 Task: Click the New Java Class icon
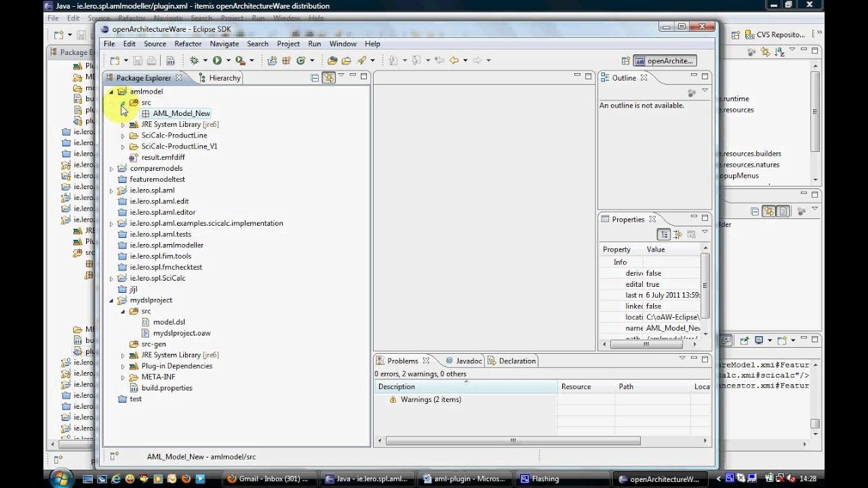click(x=300, y=60)
